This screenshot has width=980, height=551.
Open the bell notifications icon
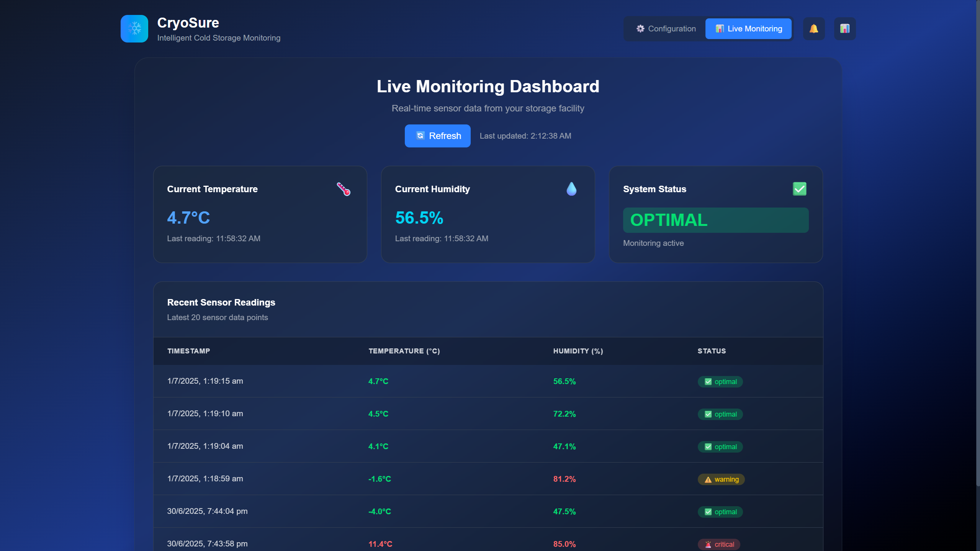(x=813, y=29)
